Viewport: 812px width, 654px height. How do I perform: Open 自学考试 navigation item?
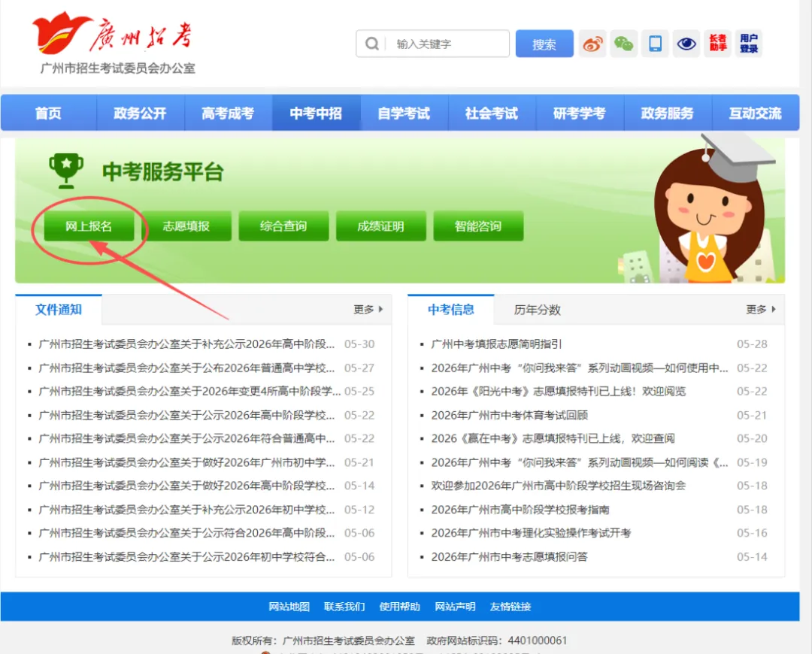[x=404, y=113]
